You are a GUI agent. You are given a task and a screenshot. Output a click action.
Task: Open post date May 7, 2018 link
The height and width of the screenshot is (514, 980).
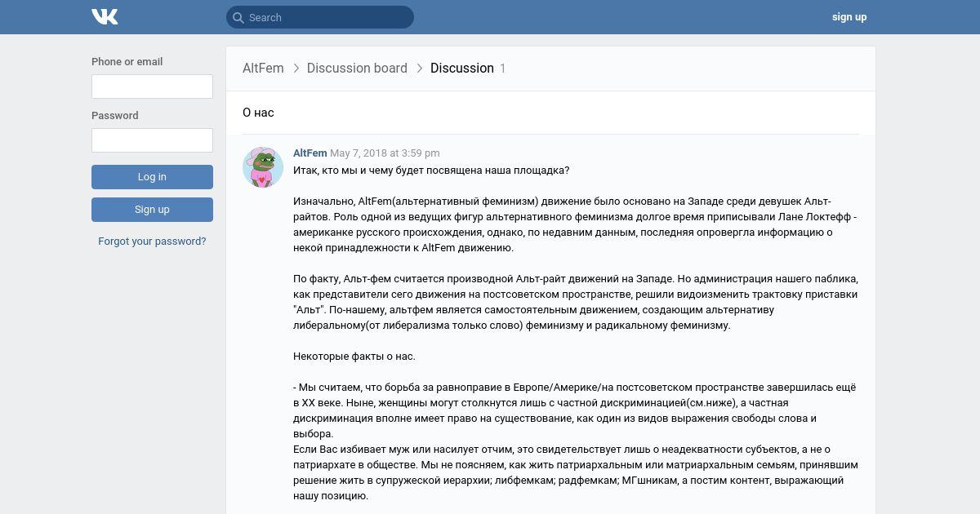385,153
